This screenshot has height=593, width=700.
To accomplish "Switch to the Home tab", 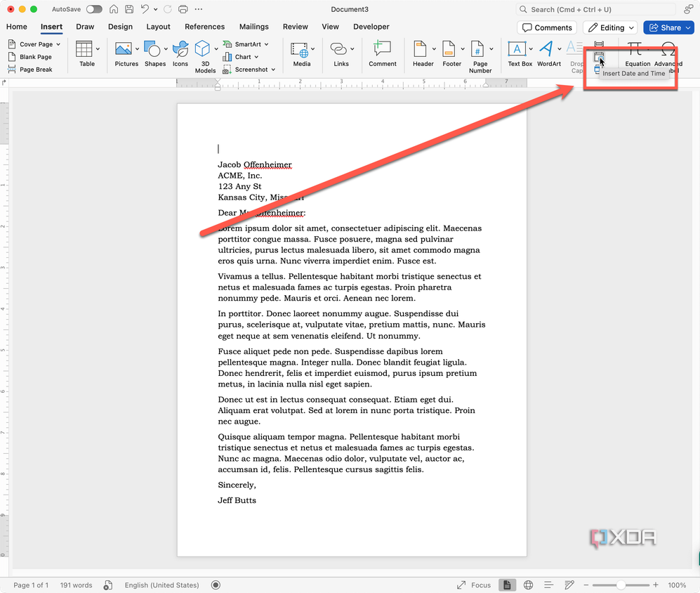I will (17, 27).
